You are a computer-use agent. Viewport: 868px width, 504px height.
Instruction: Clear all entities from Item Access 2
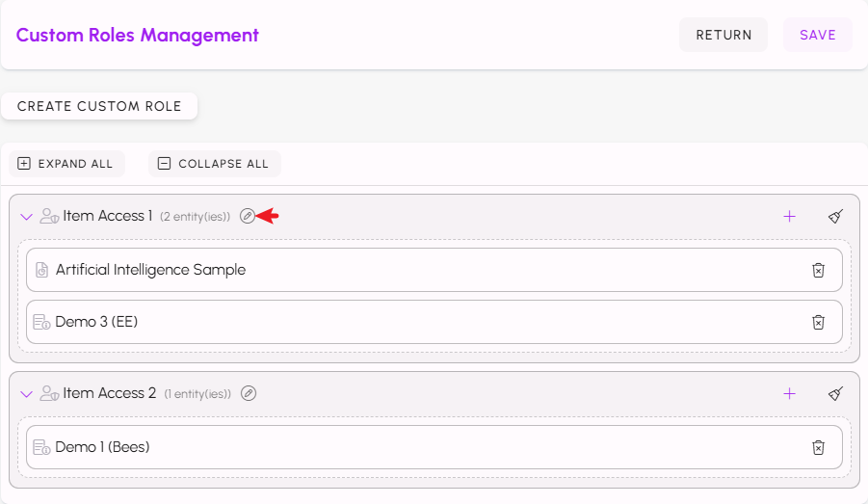[835, 393]
